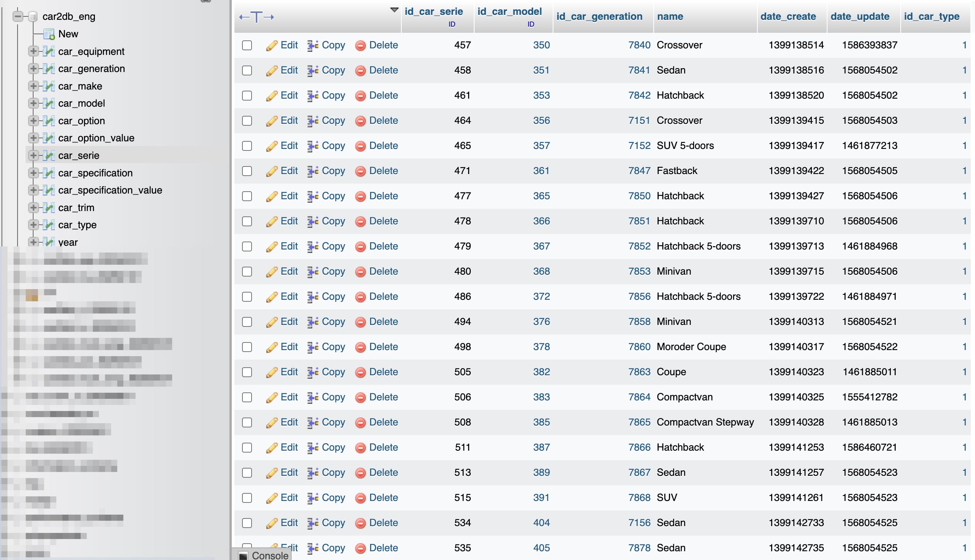The image size is (975, 560).
Task: Sort by date_create column header
Action: coord(788,16)
